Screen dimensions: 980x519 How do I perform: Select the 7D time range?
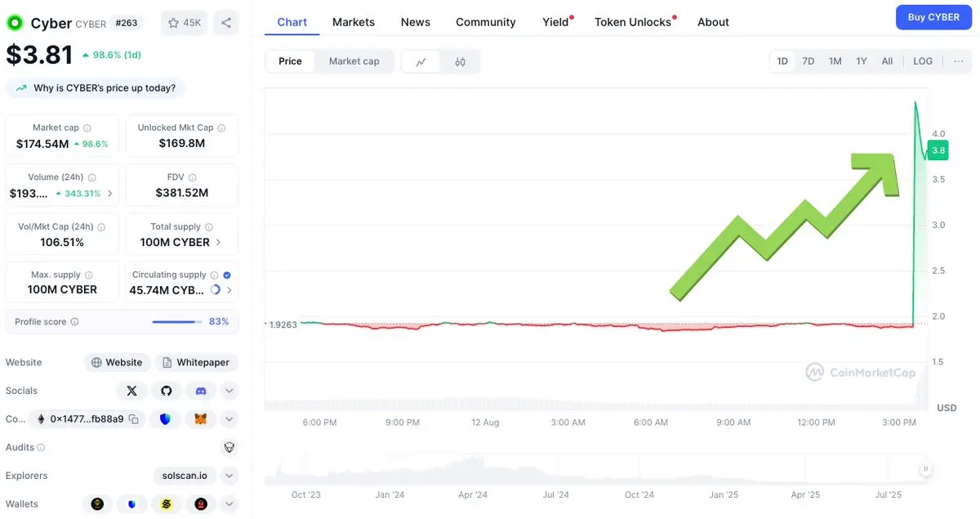(x=808, y=61)
